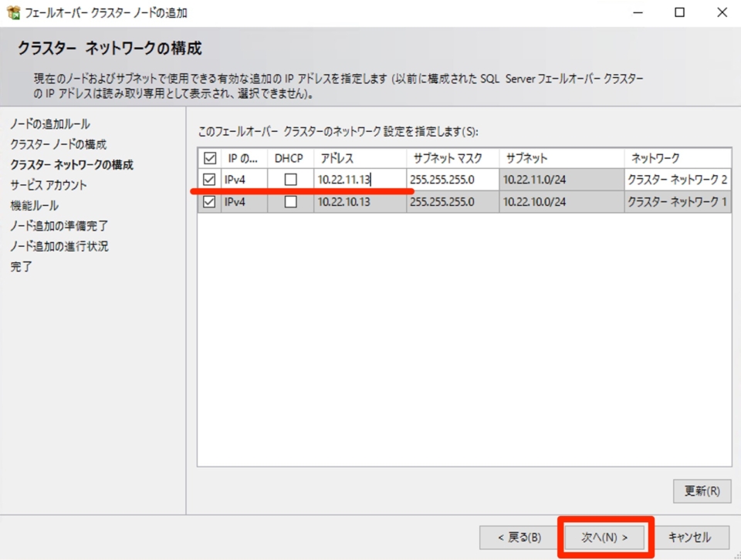The height and width of the screenshot is (560, 741).
Task: Click the IPv4 cell in the 10.22.11.13 row
Action: pos(245,180)
